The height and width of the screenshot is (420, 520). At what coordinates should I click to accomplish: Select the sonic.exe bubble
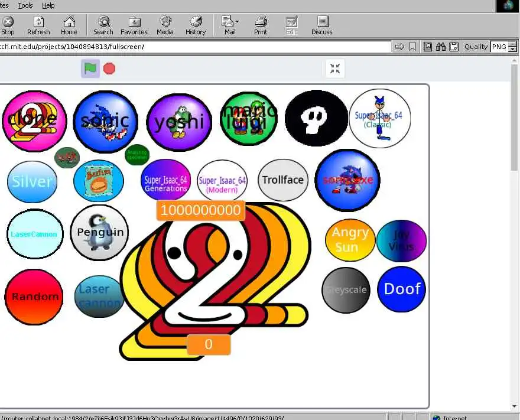(347, 180)
